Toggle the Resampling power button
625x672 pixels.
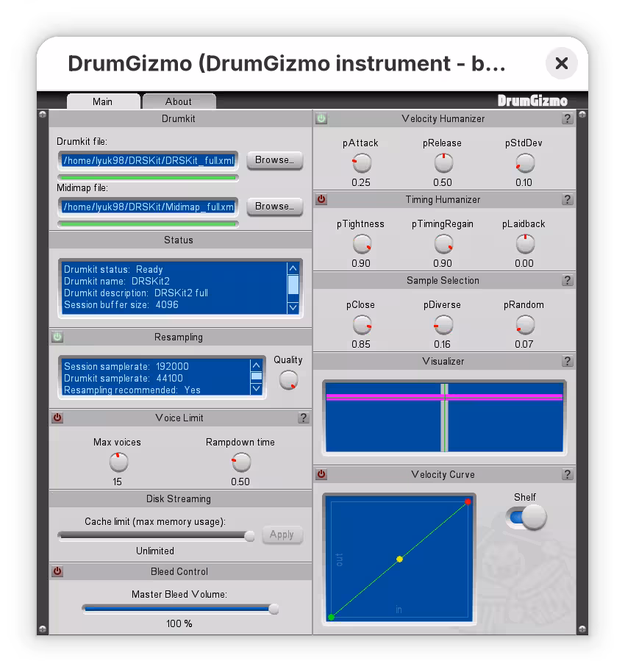coord(57,337)
